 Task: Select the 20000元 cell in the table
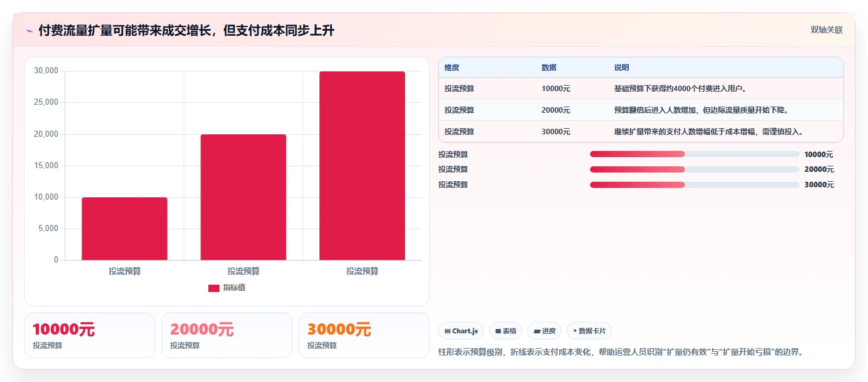coord(556,110)
